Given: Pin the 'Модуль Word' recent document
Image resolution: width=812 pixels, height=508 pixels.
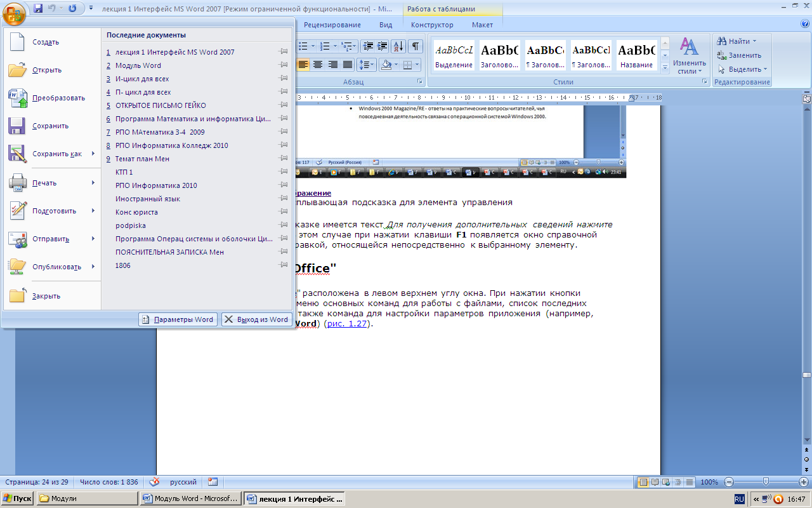Looking at the screenshot, I should (x=284, y=65).
